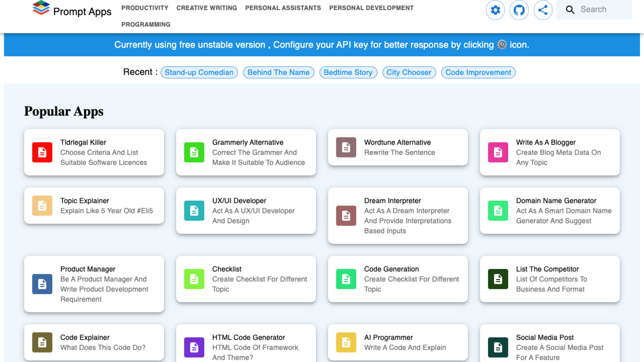
Task: Click the share icon button
Action: pyautogui.click(x=543, y=10)
